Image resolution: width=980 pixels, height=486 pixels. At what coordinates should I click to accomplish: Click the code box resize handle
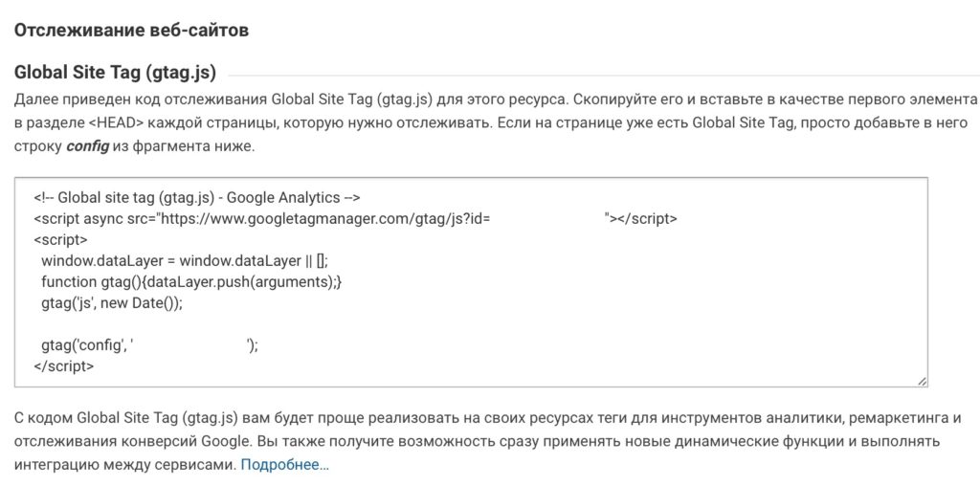click(922, 381)
